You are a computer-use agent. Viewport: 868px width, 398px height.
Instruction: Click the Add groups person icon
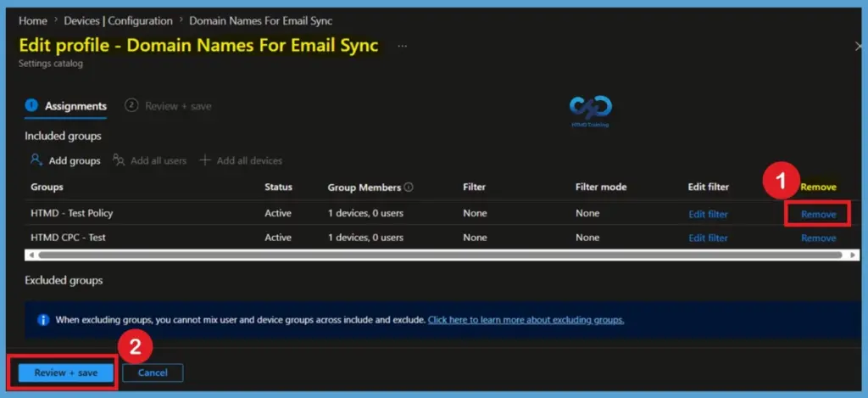(36, 160)
